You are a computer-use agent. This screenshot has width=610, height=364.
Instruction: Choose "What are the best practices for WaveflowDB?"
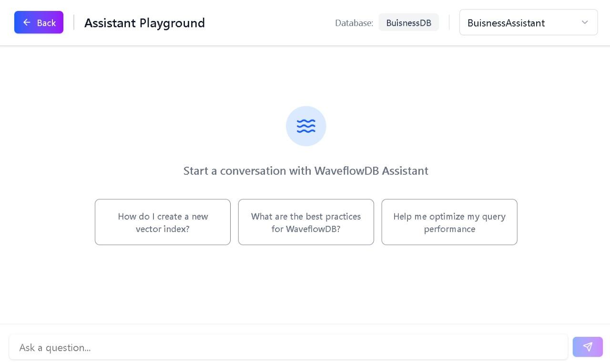coord(306,222)
